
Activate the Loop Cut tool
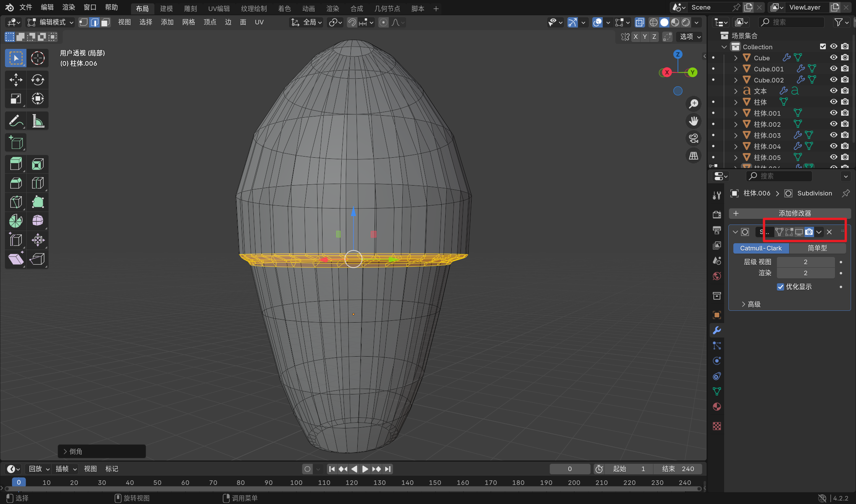(37, 183)
